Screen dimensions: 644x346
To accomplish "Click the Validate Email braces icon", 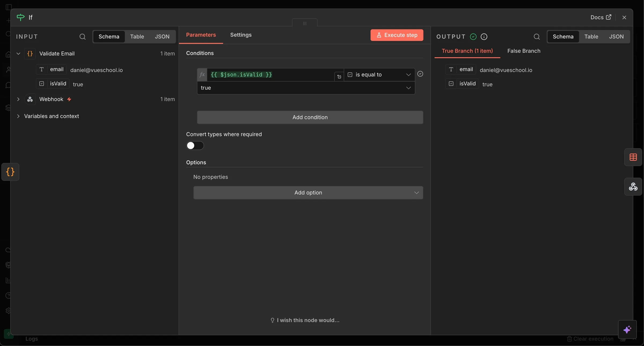I will (x=30, y=53).
